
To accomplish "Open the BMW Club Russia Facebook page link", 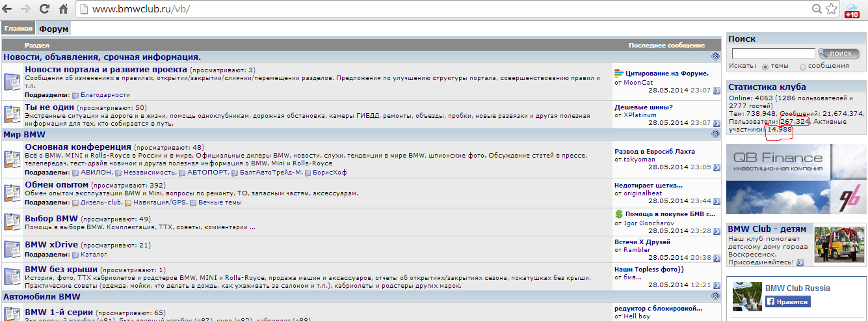I will 798,288.
